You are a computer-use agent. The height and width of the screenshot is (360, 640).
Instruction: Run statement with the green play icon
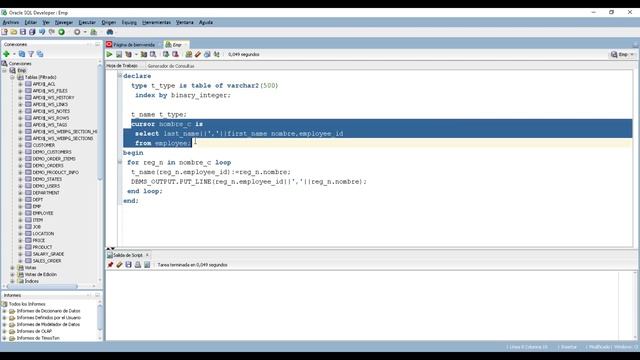[109, 54]
